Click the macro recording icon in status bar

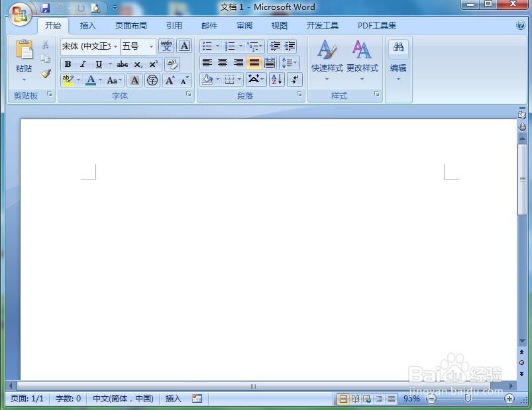(197, 399)
